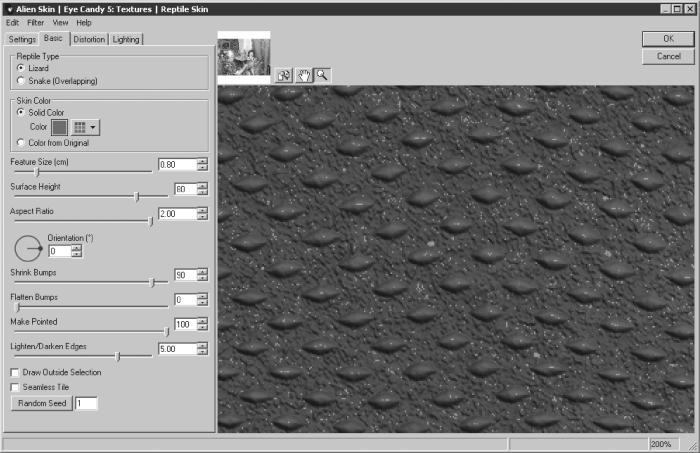Select the Zoom magnifier tool

pos(322,75)
